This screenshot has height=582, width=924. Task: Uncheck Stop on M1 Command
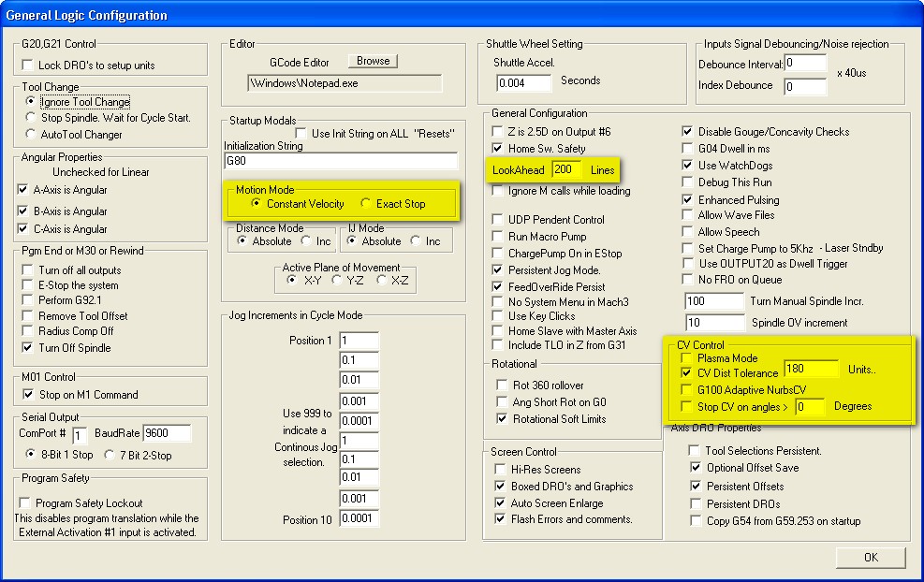(x=28, y=395)
